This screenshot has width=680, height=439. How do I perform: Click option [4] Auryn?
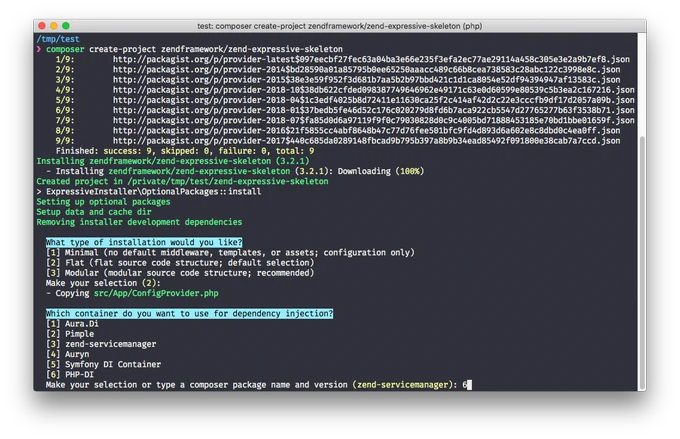(68, 354)
